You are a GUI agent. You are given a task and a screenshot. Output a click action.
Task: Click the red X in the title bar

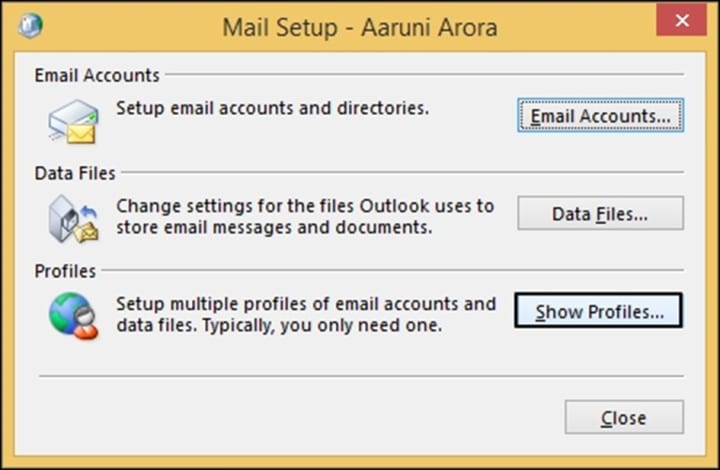coord(681,20)
